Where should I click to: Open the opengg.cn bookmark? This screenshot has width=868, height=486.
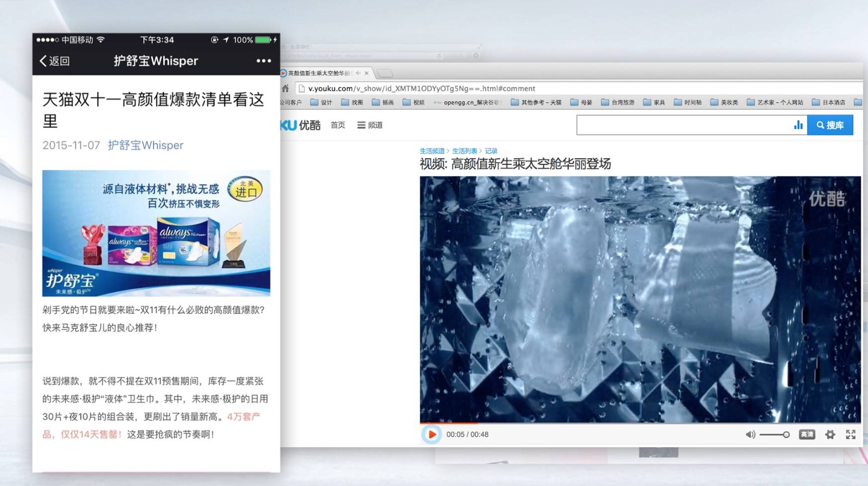[467, 102]
